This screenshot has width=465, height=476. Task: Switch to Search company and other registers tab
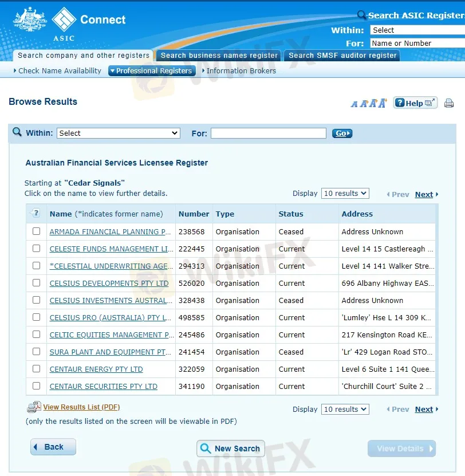coord(84,56)
